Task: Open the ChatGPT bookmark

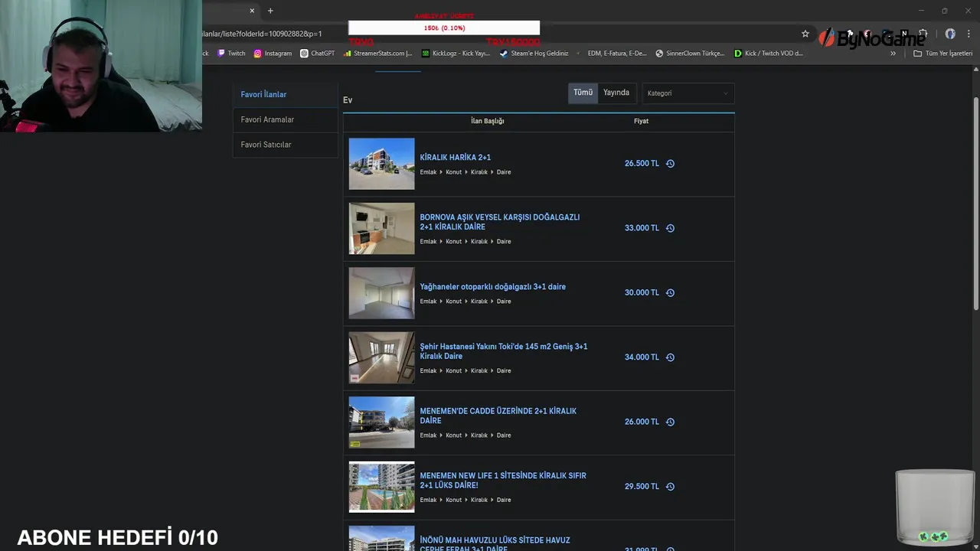Action: pos(318,54)
